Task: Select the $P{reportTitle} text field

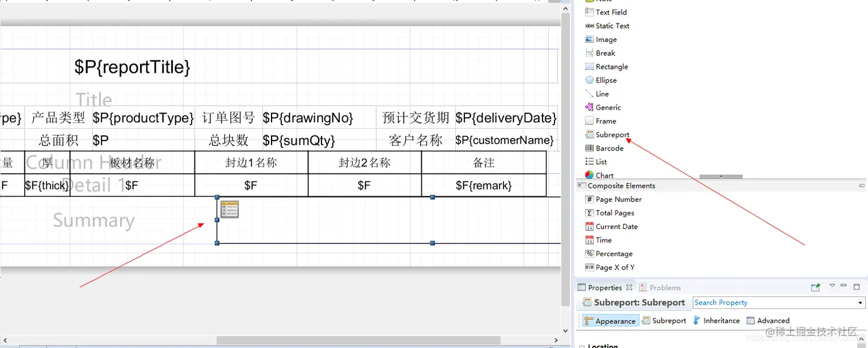Action: (132, 67)
